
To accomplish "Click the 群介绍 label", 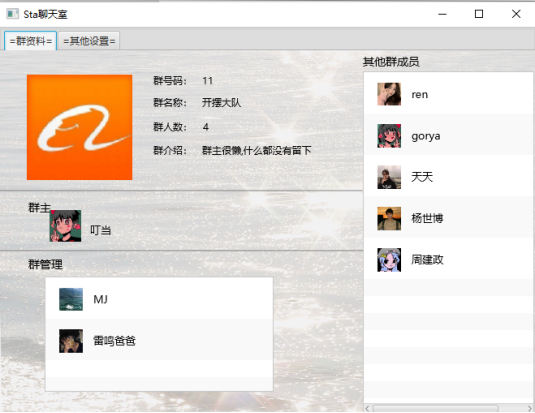I will 170,150.
